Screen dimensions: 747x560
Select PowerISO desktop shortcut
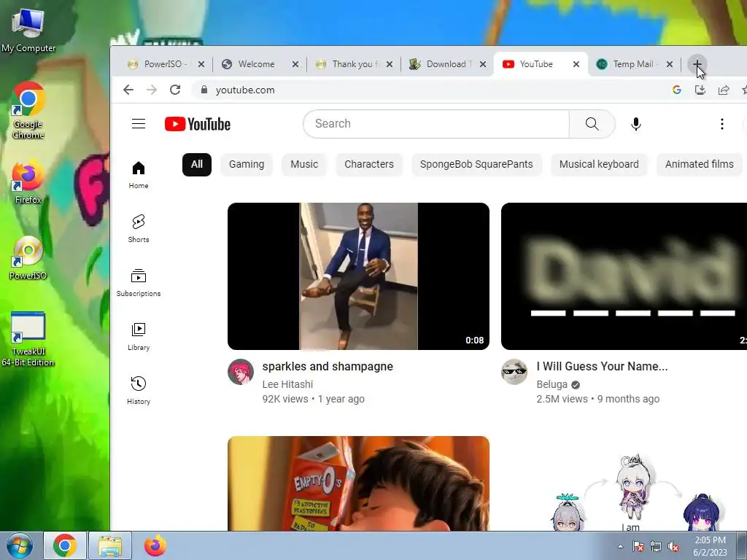pyautogui.click(x=28, y=257)
